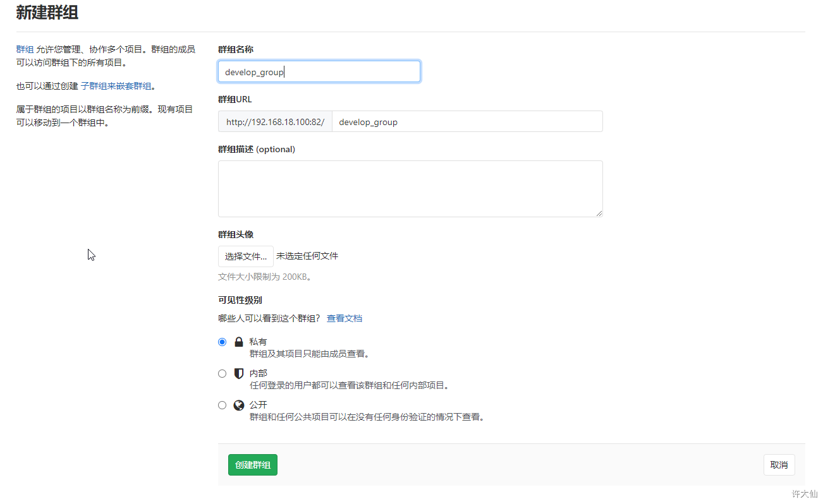
Task: Click the 群组URL label
Action: click(x=235, y=99)
